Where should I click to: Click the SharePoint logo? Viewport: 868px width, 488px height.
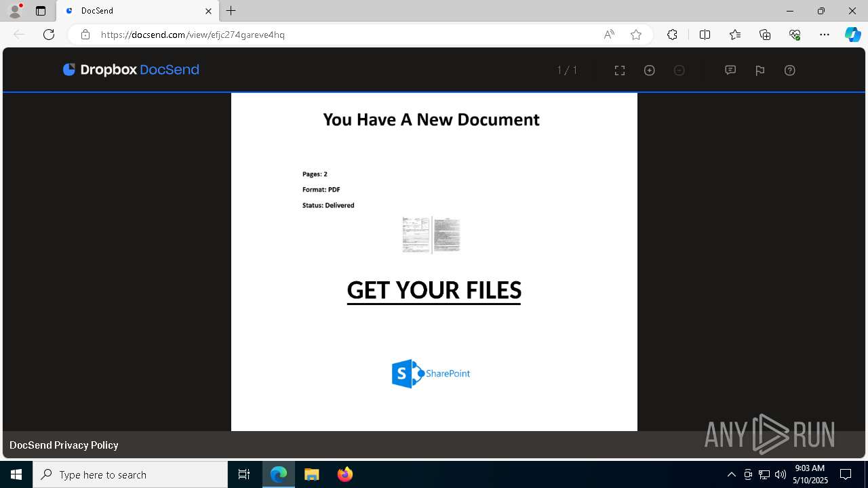(x=431, y=373)
